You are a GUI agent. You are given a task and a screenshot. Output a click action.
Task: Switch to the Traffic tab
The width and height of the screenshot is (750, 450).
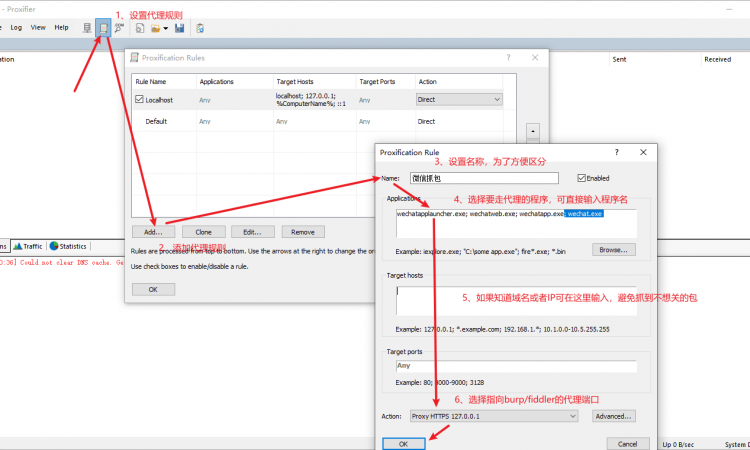(28, 246)
